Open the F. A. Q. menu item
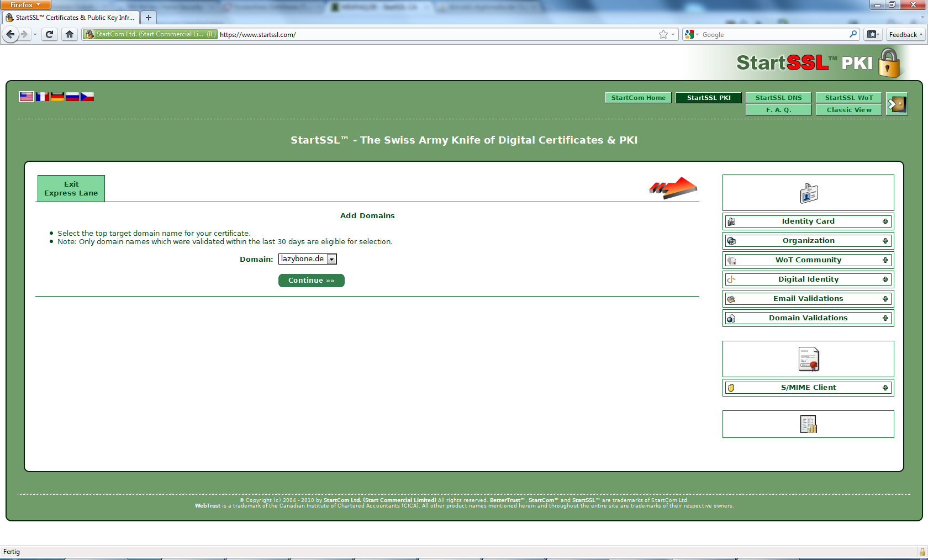The width and height of the screenshot is (928, 560). 779,110
